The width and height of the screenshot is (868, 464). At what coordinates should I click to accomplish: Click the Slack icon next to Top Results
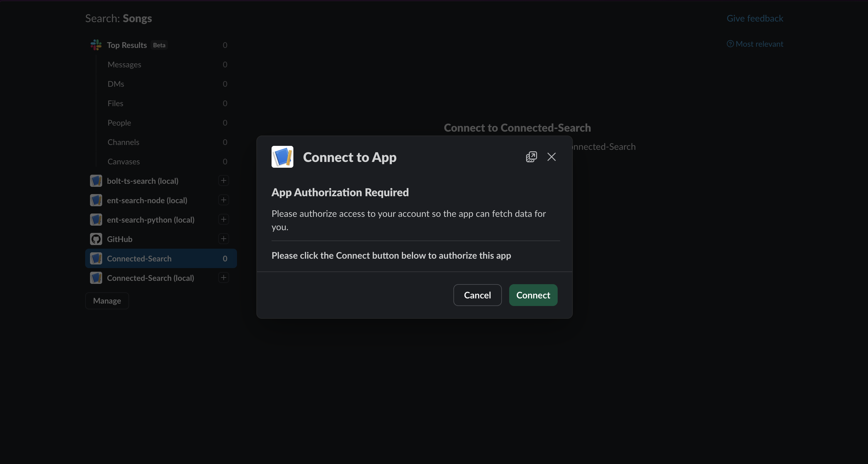coord(95,45)
